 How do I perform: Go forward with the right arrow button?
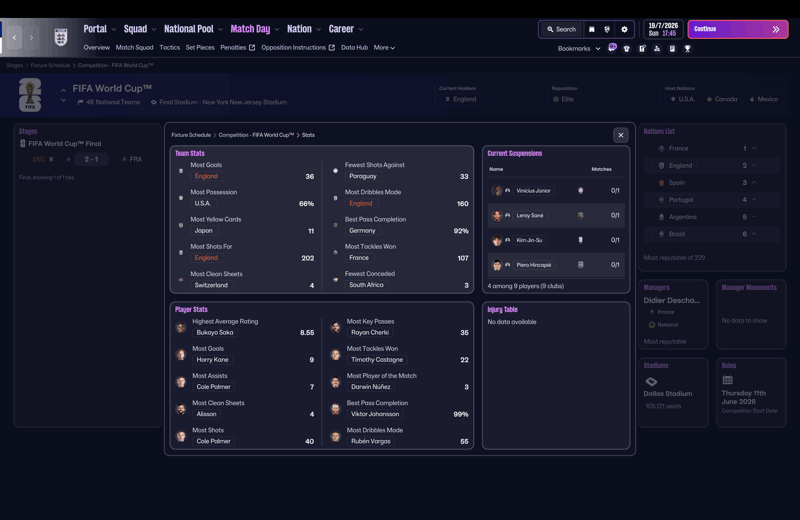31,37
